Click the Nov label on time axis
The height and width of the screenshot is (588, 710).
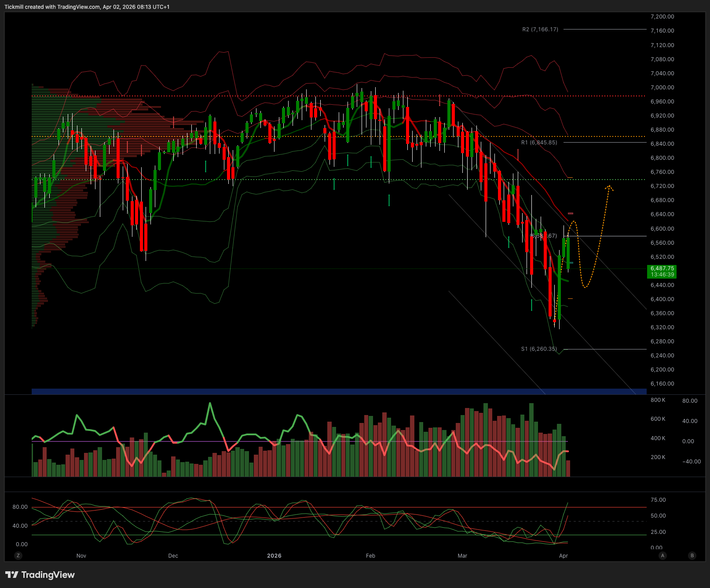coord(81,556)
